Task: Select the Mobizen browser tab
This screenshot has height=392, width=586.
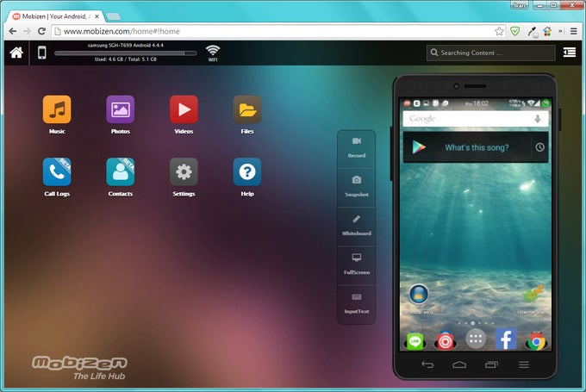Action: [x=54, y=16]
